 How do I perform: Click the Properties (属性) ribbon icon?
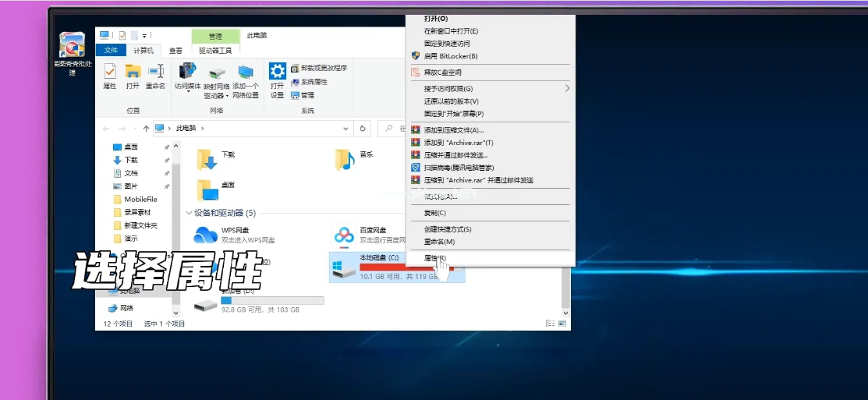point(109,76)
